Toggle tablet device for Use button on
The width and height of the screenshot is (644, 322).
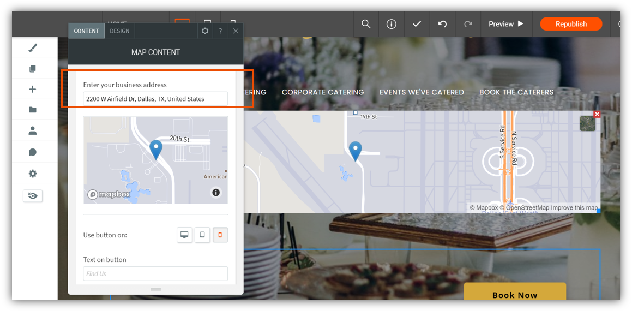(202, 235)
